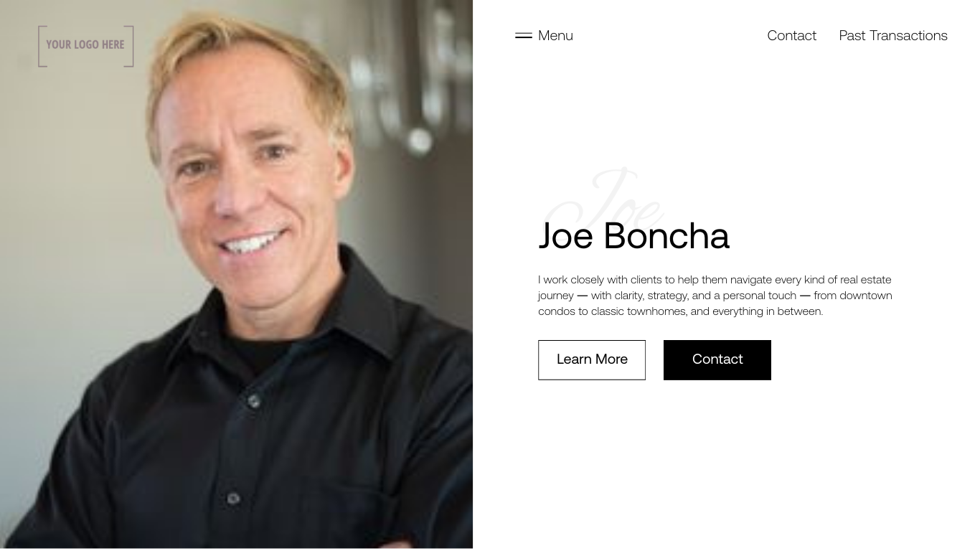Screen dimensions: 980x551
Task: Open the Contact link in top navigation
Action: 791,35
